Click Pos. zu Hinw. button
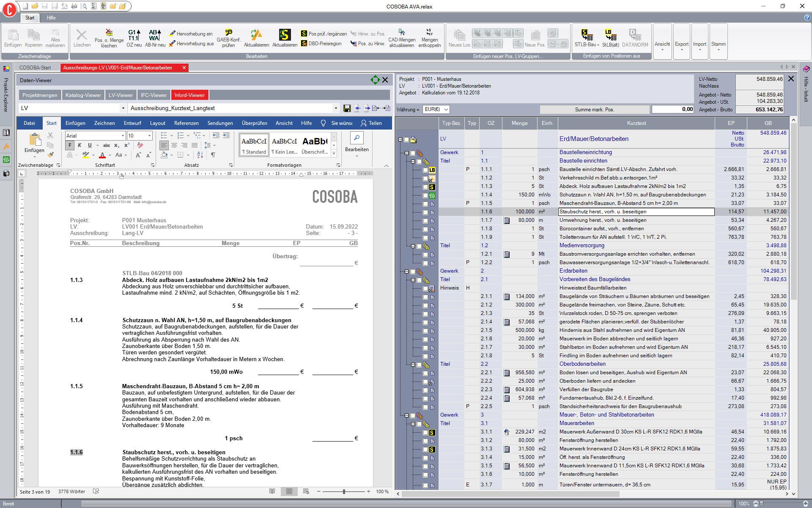 coord(368,44)
